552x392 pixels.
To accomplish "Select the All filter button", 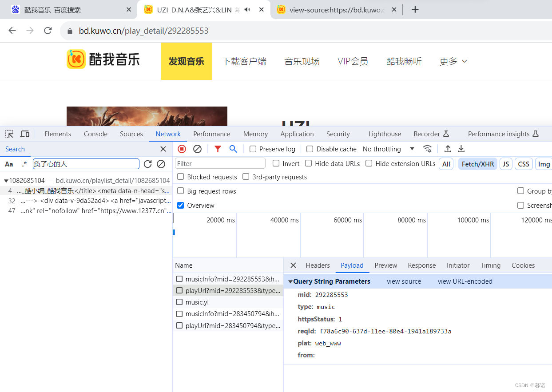I will pos(446,164).
